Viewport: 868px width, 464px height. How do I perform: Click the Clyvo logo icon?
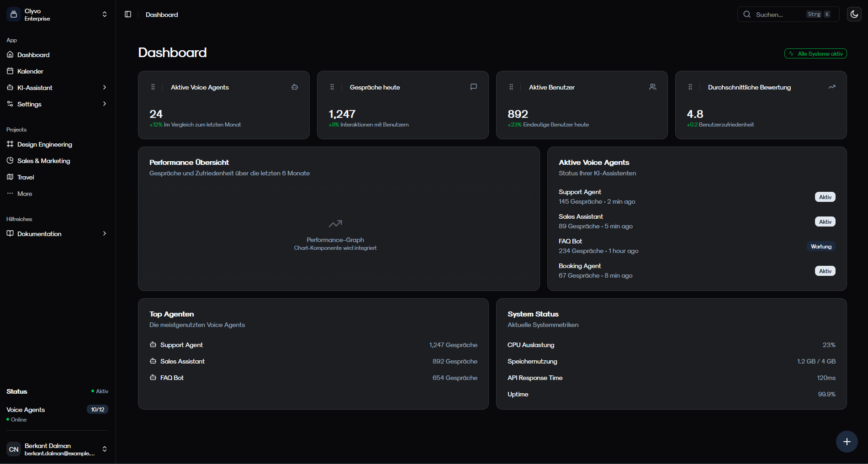[x=14, y=15]
